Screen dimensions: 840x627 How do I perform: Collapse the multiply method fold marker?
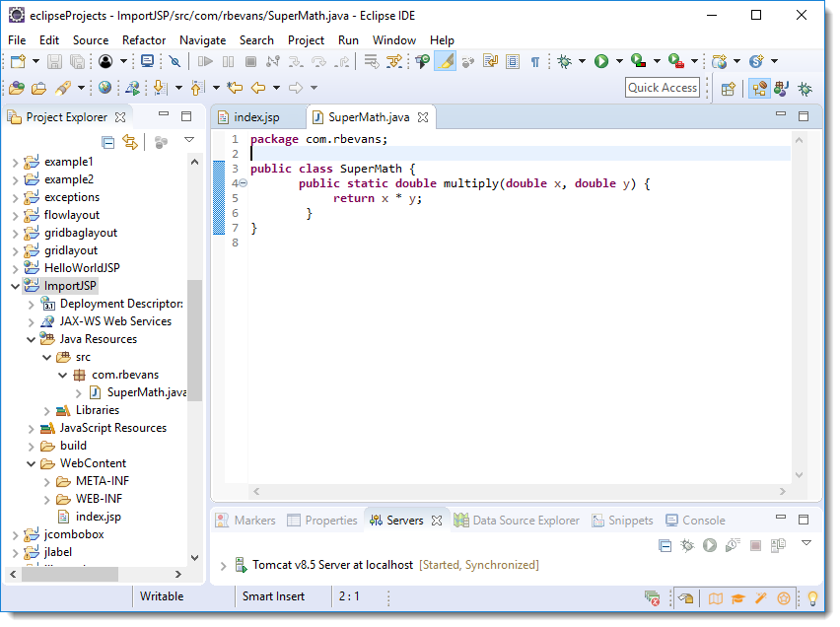click(x=243, y=183)
